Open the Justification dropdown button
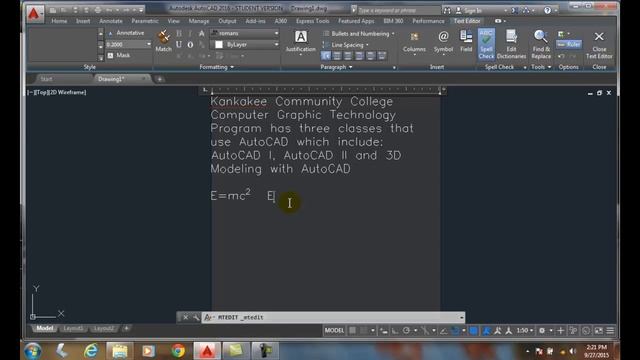640x360 pixels. 300,43
